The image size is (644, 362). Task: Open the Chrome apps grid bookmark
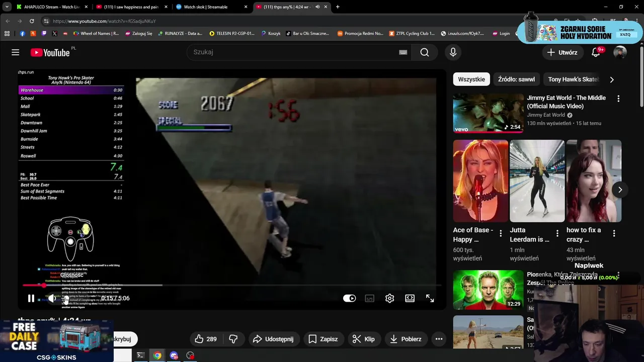(7, 33)
